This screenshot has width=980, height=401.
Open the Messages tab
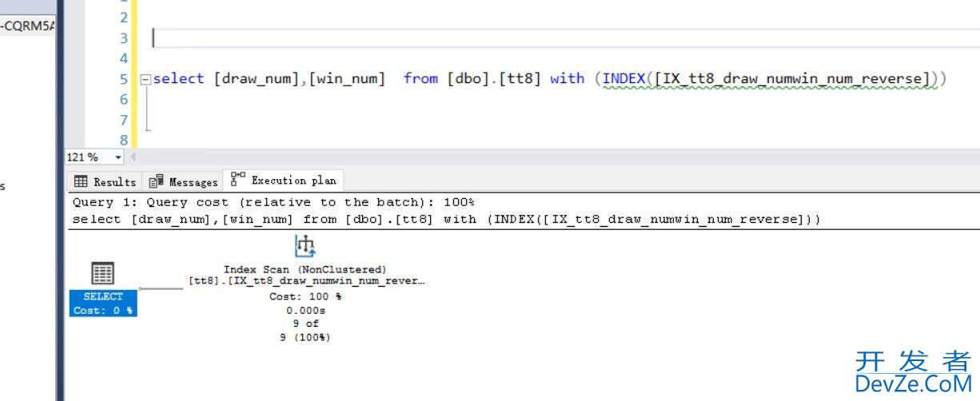click(x=183, y=181)
